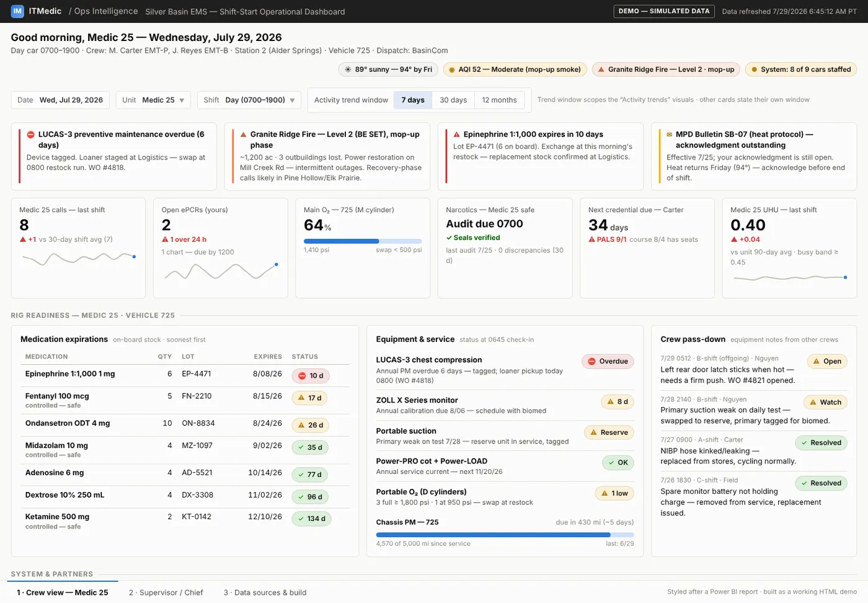Click the Reserve badge for Portable suction
The image size is (868, 603).
pyautogui.click(x=609, y=433)
